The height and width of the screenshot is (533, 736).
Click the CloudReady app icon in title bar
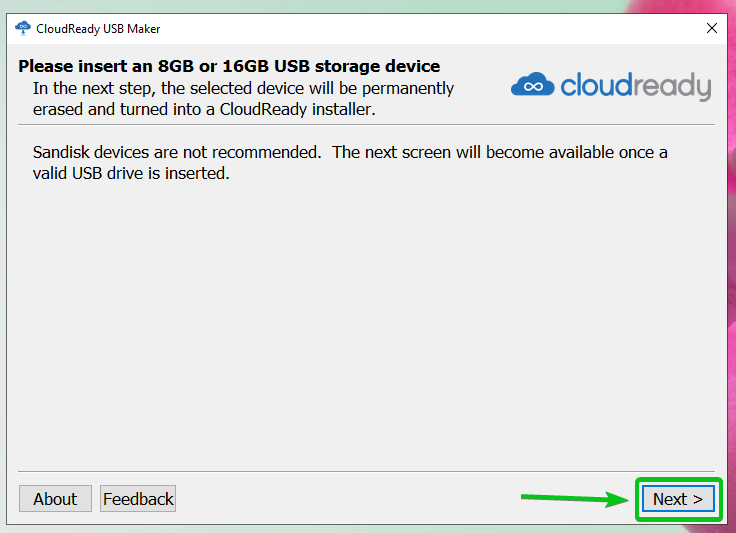point(23,28)
